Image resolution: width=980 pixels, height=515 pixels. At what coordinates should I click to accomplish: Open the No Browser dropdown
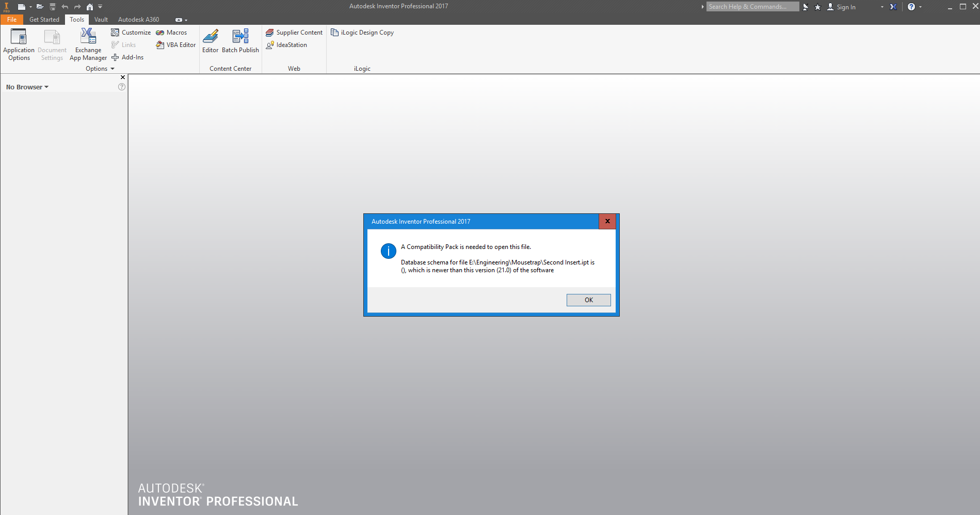pos(27,86)
